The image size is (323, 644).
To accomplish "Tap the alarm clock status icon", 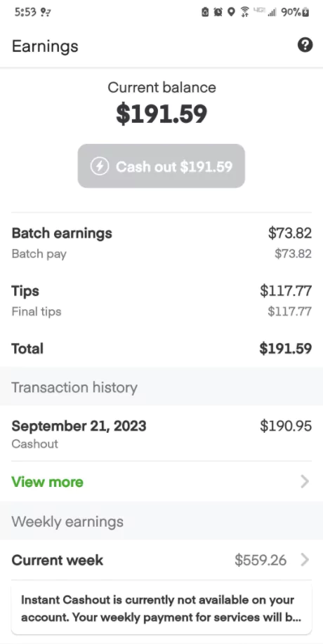I will [218, 13].
